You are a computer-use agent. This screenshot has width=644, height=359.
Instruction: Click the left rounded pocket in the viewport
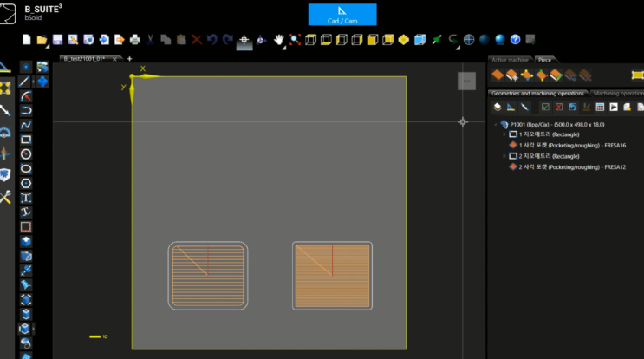point(208,276)
